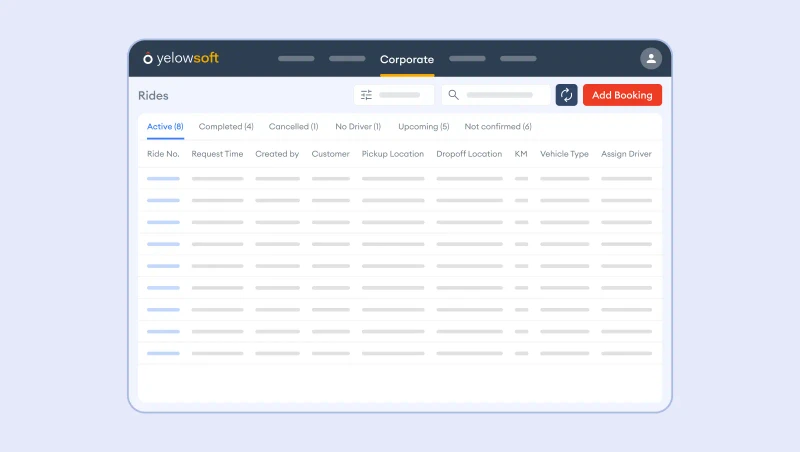Click the user profile avatar icon
Screen dimensions: 800x452
[651, 59]
